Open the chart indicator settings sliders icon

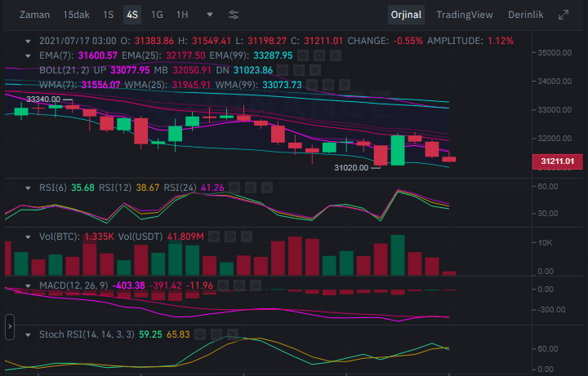click(234, 15)
